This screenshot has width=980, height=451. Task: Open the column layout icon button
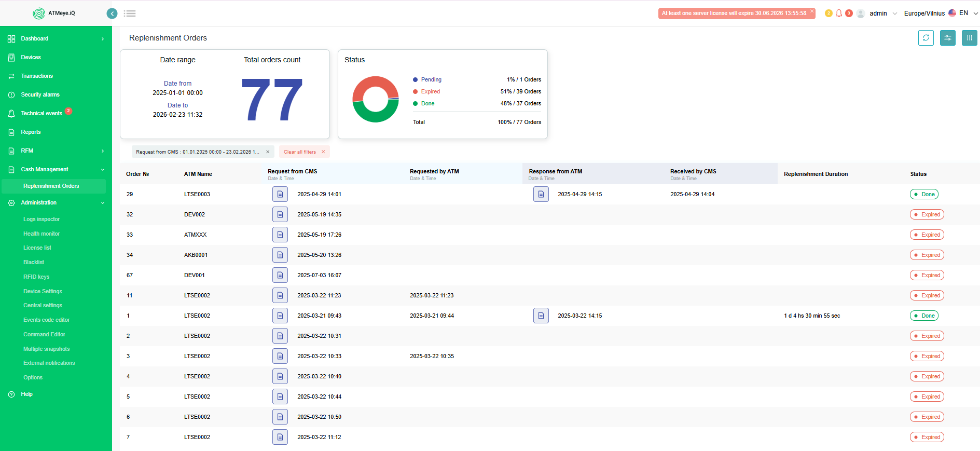969,38
